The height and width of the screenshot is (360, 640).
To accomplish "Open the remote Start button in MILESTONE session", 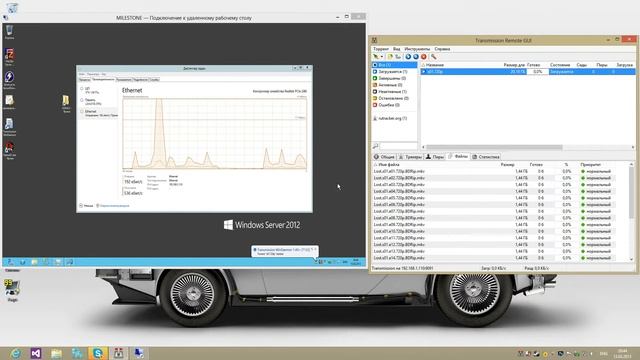I will (10, 262).
